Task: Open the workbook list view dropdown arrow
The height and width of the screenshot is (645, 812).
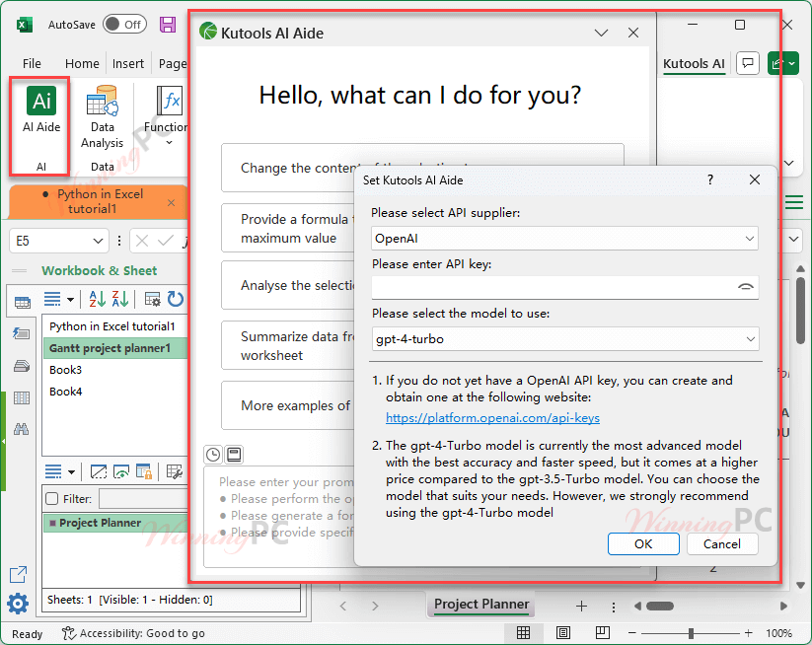Action: 70,299
